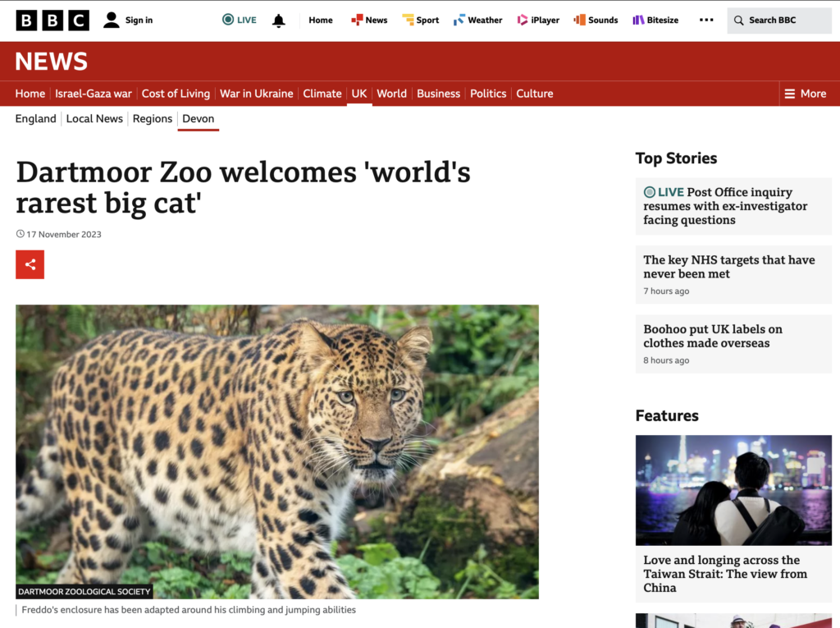The image size is (840, 628).
Task: Open Boohoo UK labels story
Action: (733, 344)
